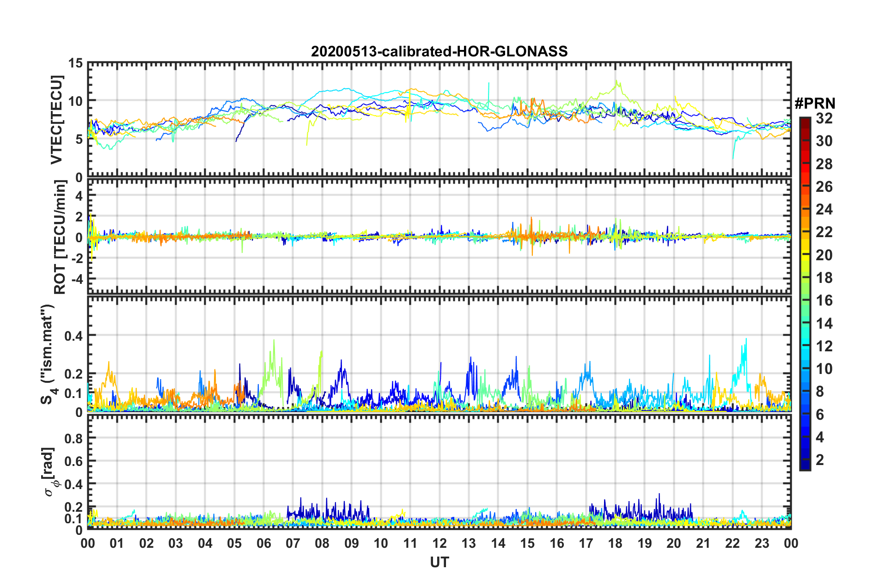The image size is (879, 588).
Task: Click the UT x-axis label
Action: [x=439, y=562]
